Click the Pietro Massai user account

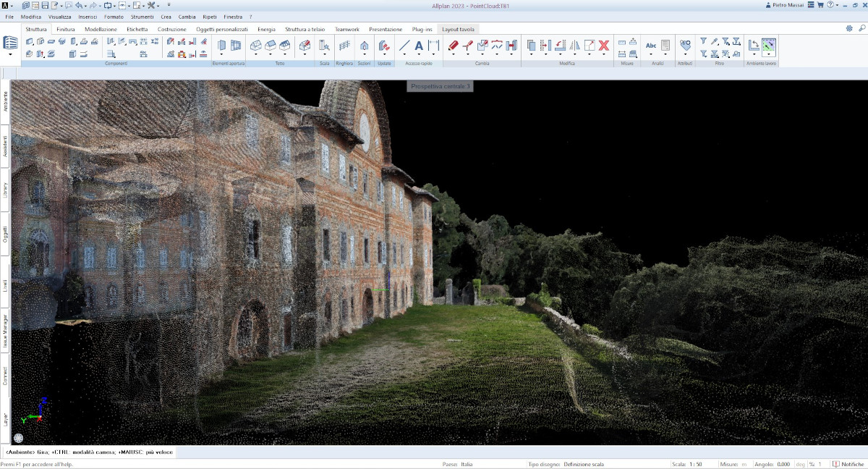pyautogui.click(x=784, y=5)
